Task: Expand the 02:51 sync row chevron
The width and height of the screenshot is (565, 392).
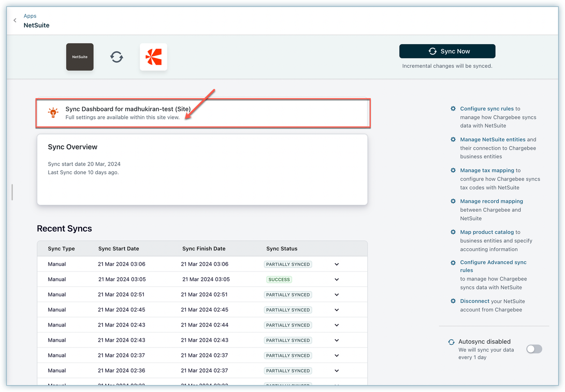Action: 336,295
